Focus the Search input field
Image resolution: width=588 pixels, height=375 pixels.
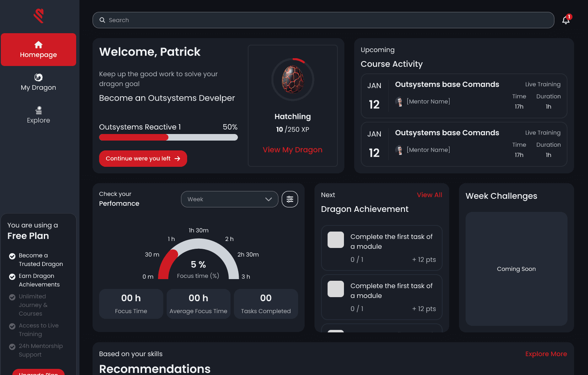pyautogui.click(x=323, y=20)
